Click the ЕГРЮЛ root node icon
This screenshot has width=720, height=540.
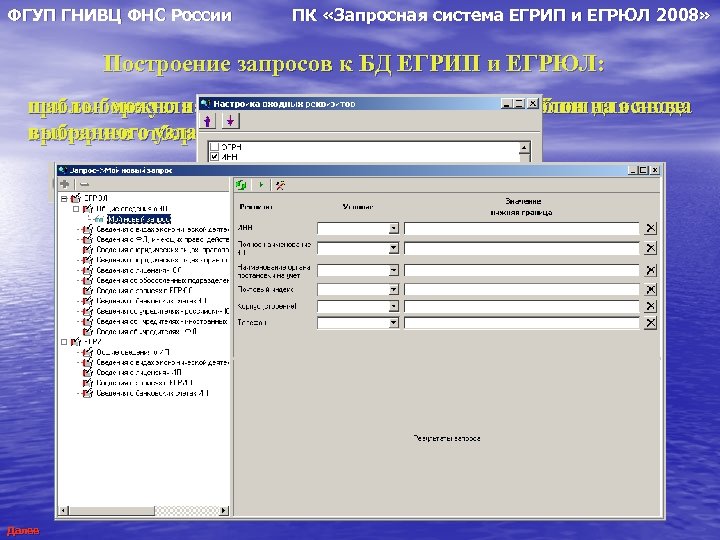point(76,198)
